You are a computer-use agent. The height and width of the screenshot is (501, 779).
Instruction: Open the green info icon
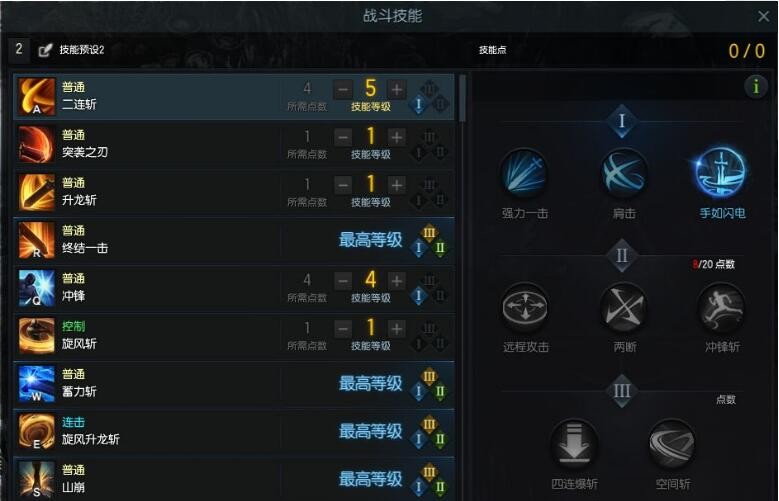(x=756, y=87)
